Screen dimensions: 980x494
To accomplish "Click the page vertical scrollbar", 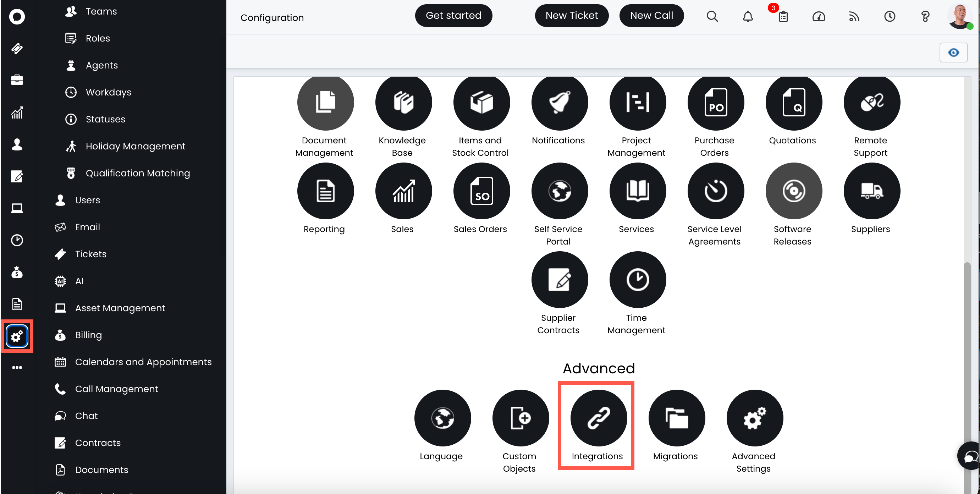I will [x=967, y=342].
